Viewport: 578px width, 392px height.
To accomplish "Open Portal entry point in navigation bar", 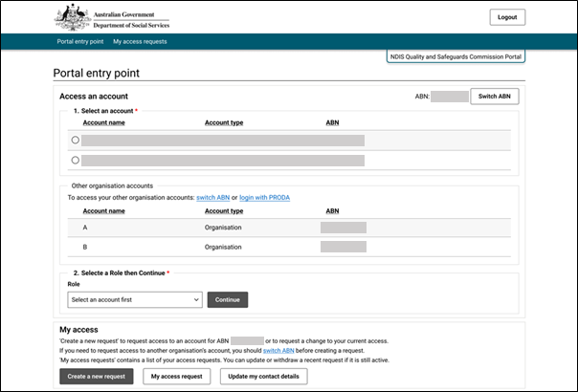I will click(79, 42).
